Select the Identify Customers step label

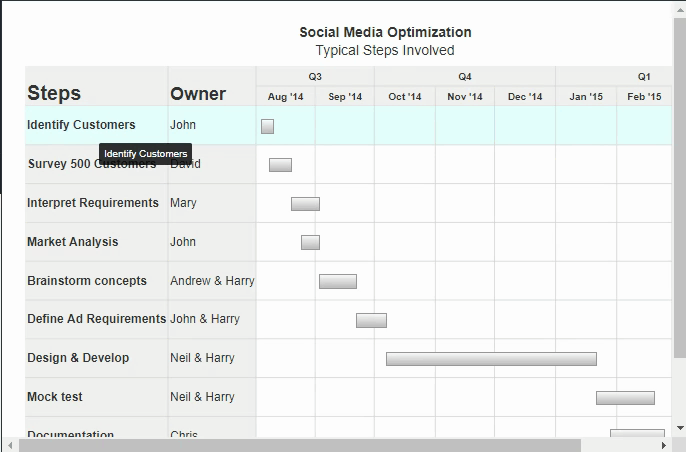81,125
